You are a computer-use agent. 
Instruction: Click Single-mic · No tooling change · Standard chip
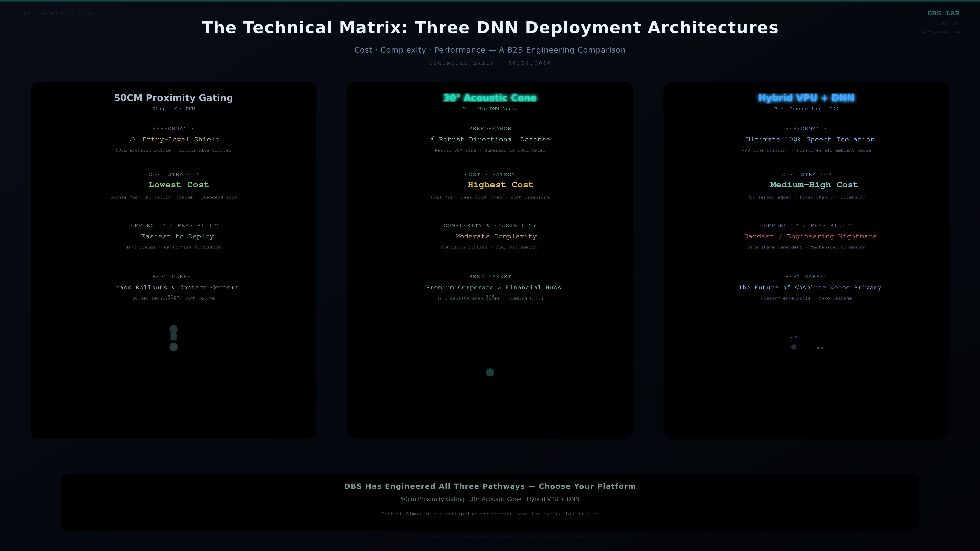pyautogui.click(x=173, y=197)
